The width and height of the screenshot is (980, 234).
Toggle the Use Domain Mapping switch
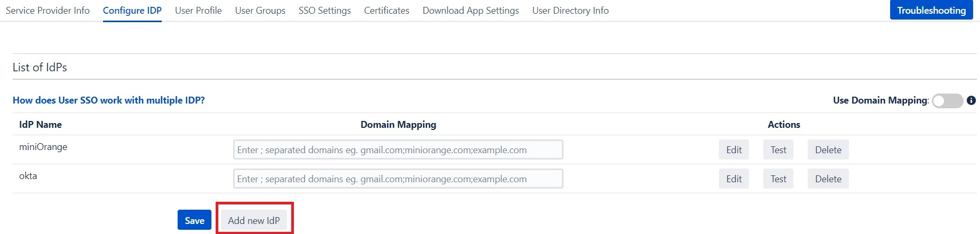[947, 101]
